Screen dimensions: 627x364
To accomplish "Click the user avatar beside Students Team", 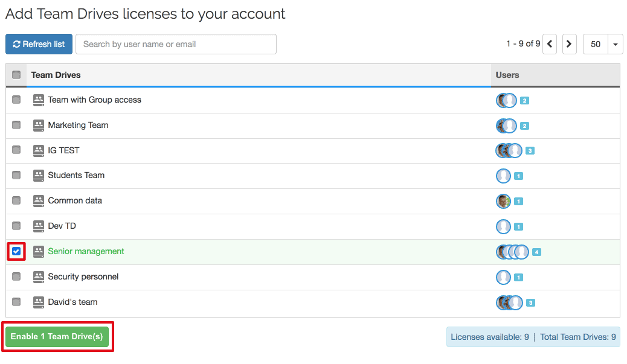I will [503, 176].
